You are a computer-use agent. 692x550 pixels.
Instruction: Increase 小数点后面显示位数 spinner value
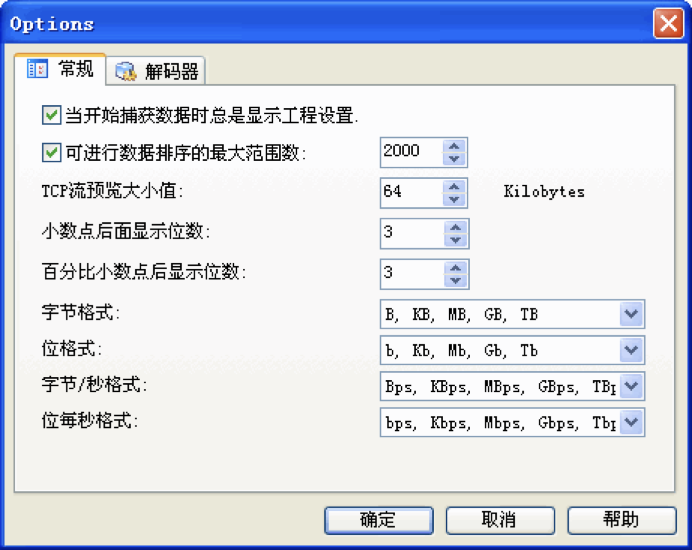pos(456,227)
